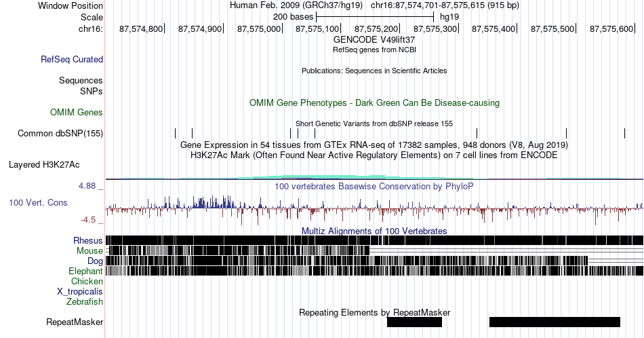Select the Chicken species label
Viewport: 644px width, 338px height.
(87, 281)
